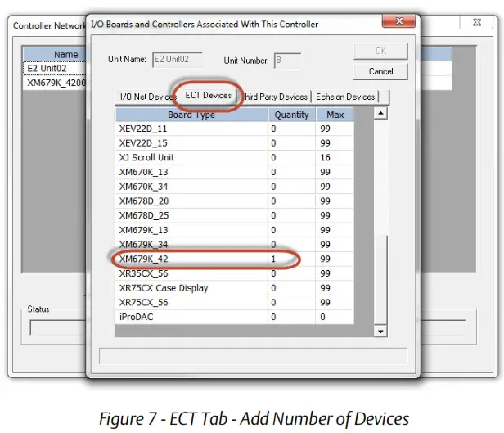Click the Board Type column header
The image size is (504, 433).
coord(191,115)
